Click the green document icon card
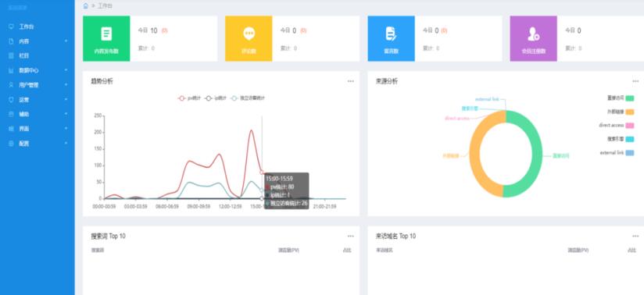Screen dimensions: 644x295 (106, 38)
